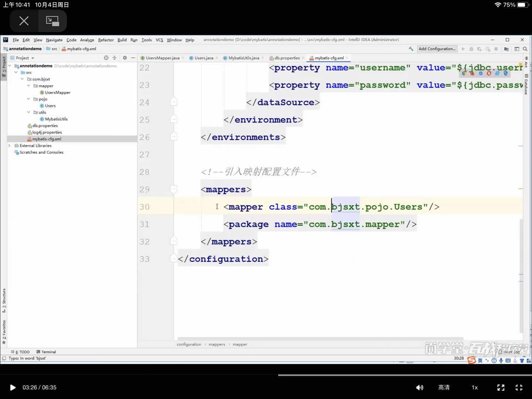Click the grayed Debug bug icon
Viewport: 532px width, 399px height.
click(x=471, y=49)
